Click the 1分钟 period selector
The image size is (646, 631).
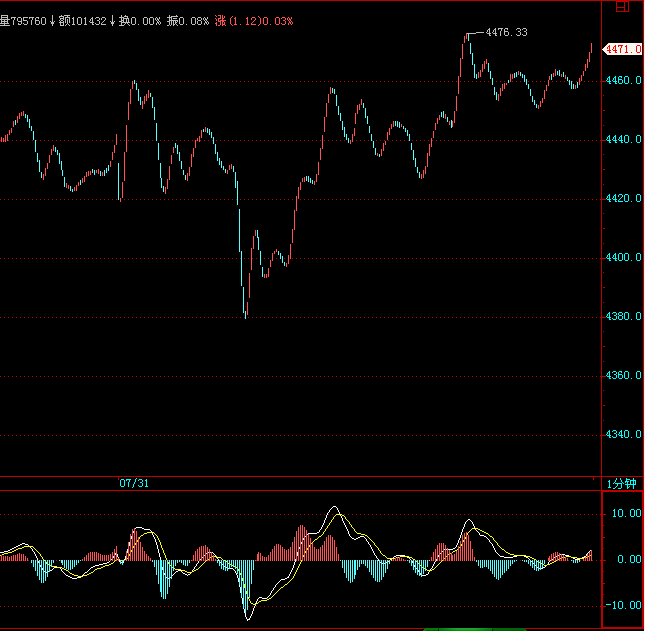tap(622, 484)
